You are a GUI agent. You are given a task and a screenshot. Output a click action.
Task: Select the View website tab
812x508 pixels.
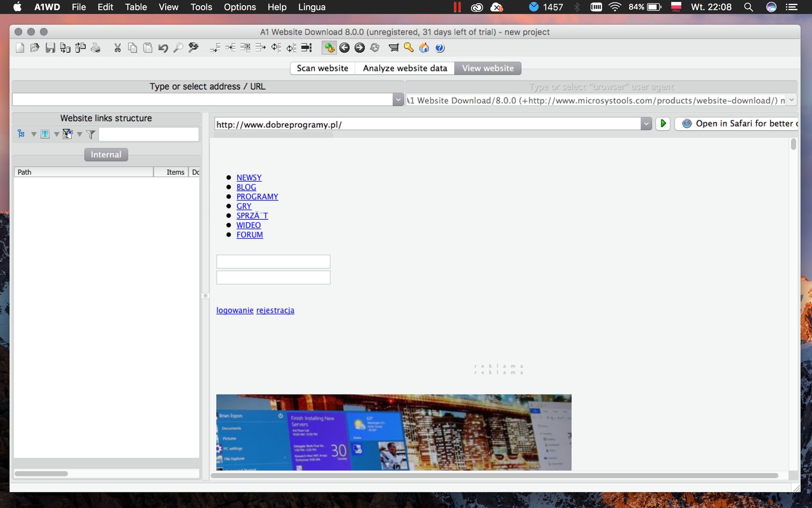[x=488, y=68]
